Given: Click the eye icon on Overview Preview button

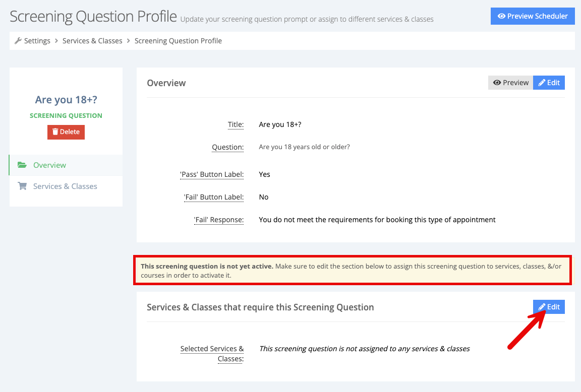Looking at the screenshot, I should click(x=497, y=83).
